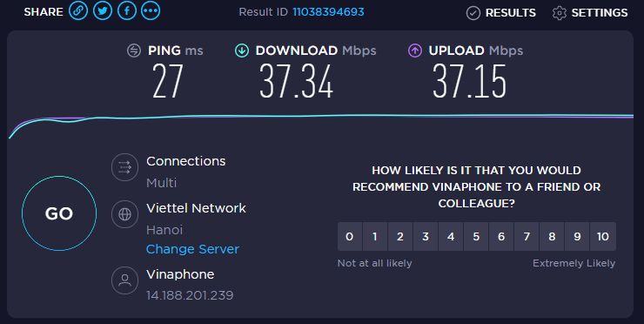644x324 pixels.
Task: Open more sharing options ellipsis icon
Action: coord(151,10)
